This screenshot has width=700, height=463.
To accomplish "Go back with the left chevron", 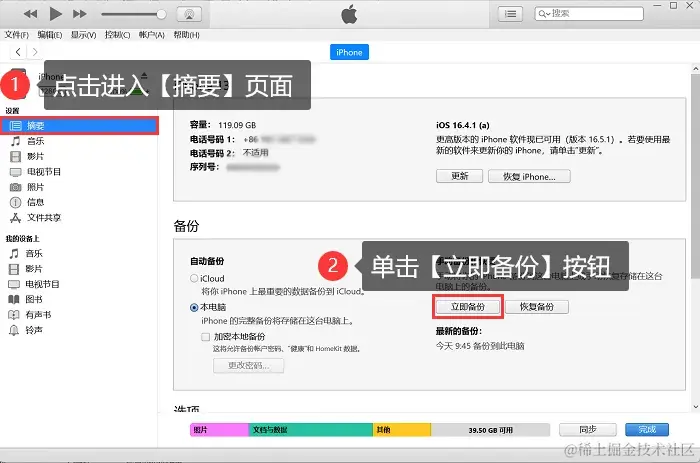I will point(18,52).
